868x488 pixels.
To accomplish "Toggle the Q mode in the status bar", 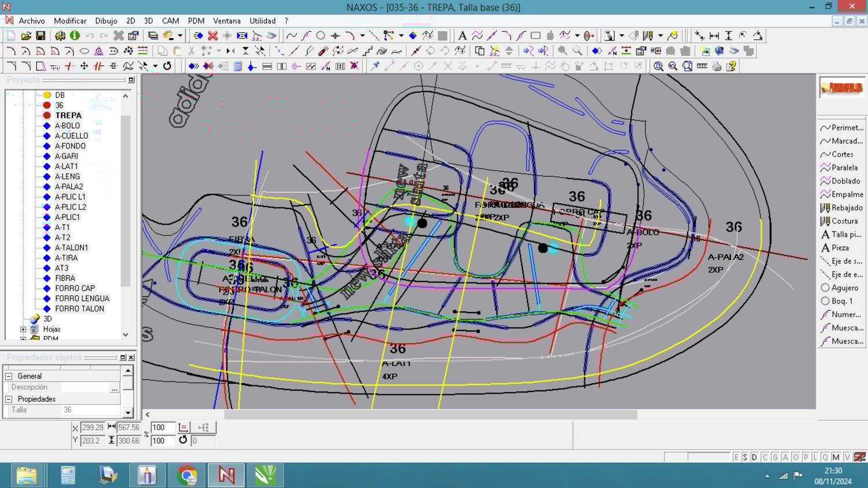I will click(826, 457).
